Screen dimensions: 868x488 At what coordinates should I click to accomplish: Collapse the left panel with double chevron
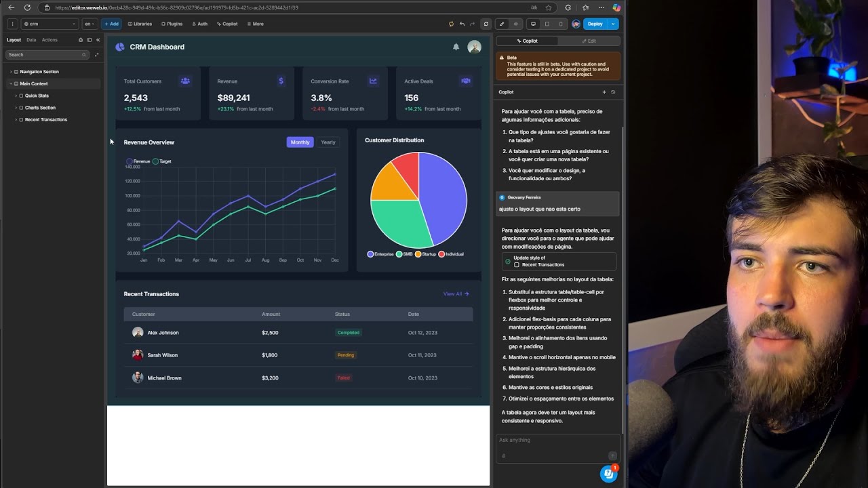[98, 40]
